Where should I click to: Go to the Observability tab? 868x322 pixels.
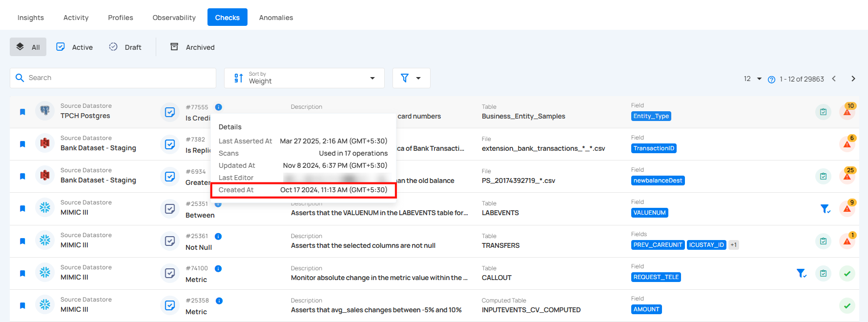click(x=174, y=18)
